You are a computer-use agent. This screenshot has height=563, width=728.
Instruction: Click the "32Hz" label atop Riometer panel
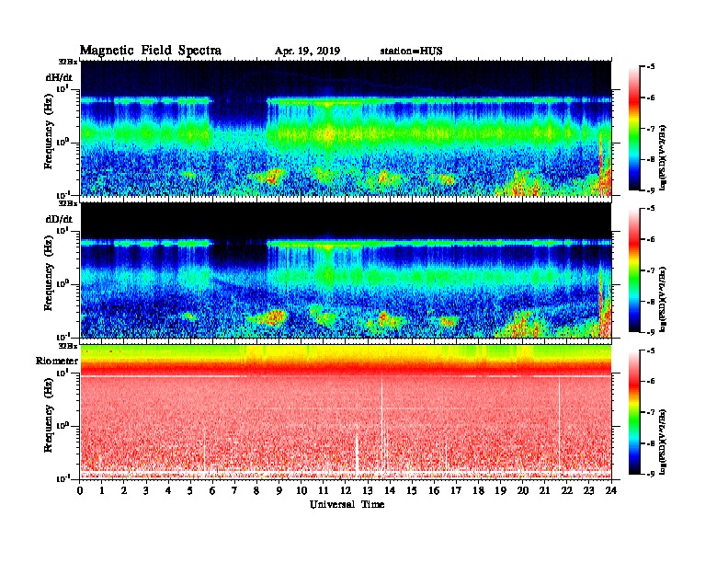68,346
